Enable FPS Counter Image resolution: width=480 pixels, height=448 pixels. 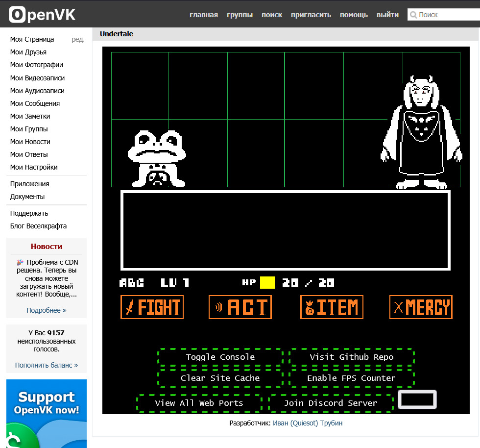pyautogui.click(x=351, y=378)
